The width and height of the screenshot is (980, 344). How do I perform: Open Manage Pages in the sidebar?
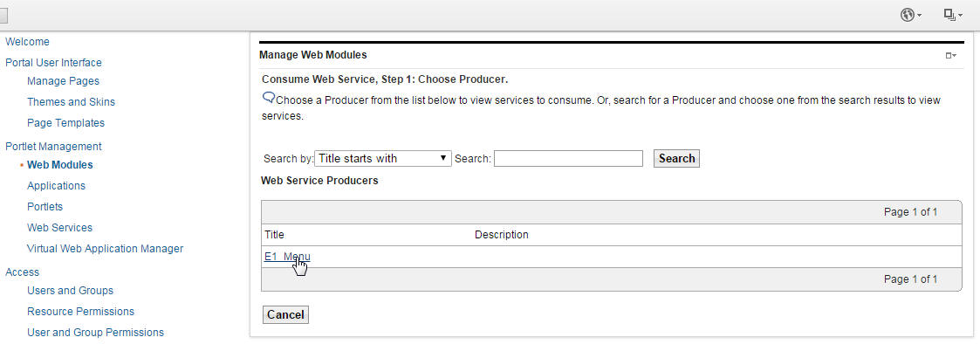tap(63, 81)
